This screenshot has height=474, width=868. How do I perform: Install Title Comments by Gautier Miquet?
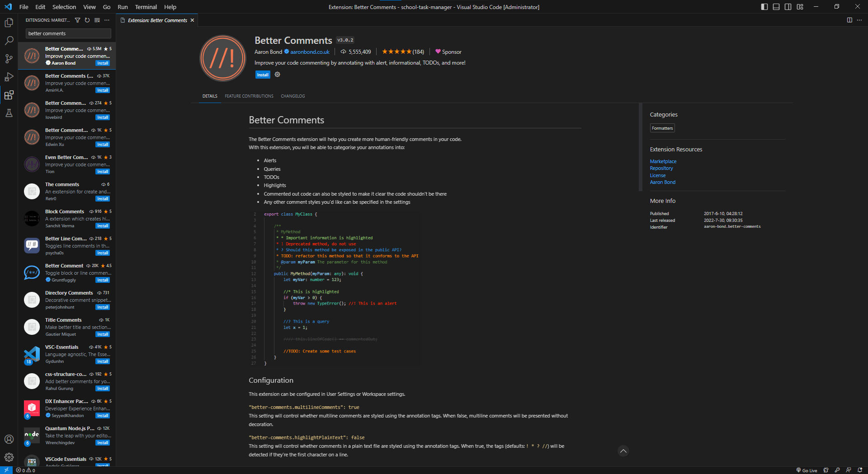(x=103, y=334)
